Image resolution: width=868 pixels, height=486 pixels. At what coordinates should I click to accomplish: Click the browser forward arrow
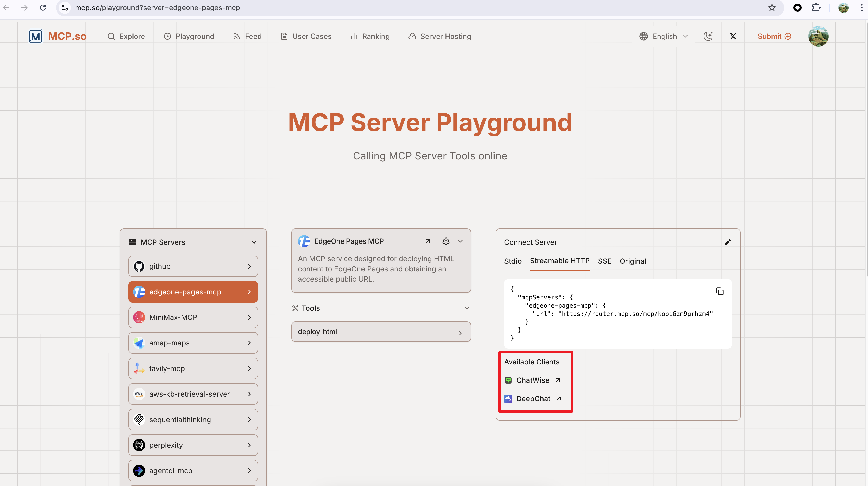(x=24, y=7)
